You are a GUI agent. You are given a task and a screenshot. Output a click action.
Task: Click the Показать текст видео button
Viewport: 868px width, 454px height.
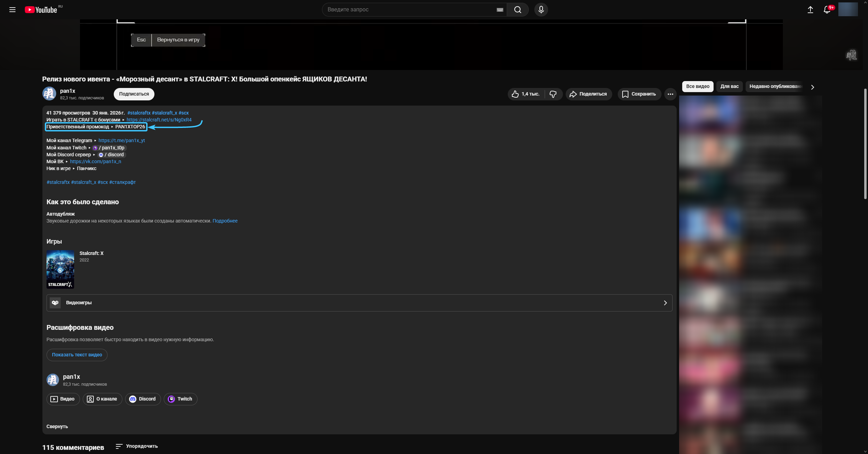[77, 355]
